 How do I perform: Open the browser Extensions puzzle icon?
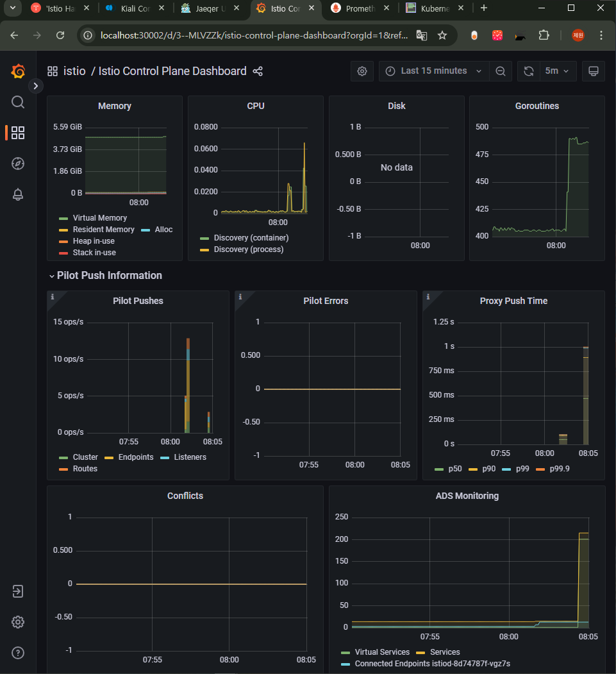(x=544, y=35)
